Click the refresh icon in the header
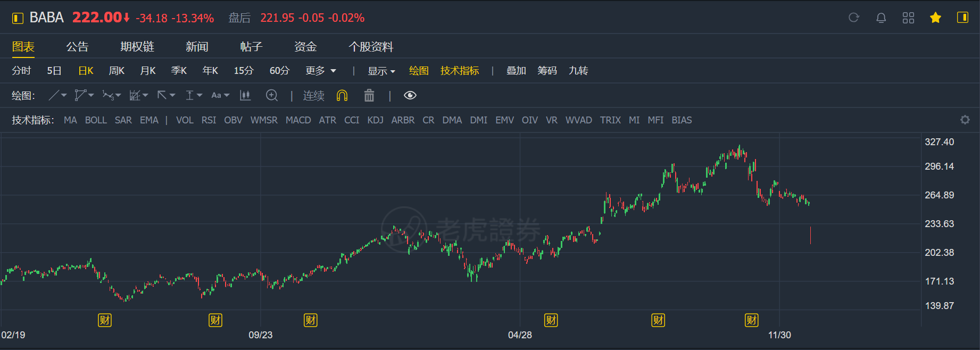Viewport: 980px width, 350px height. coord(854,18)
